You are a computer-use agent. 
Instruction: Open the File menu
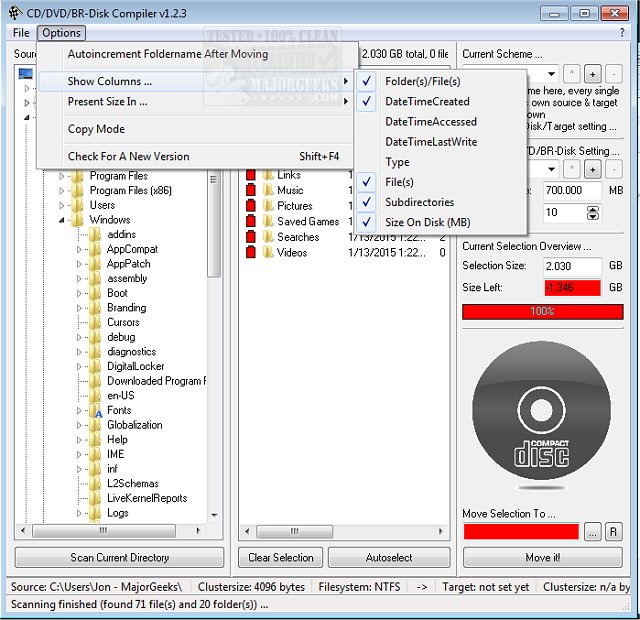pos(21,33)
